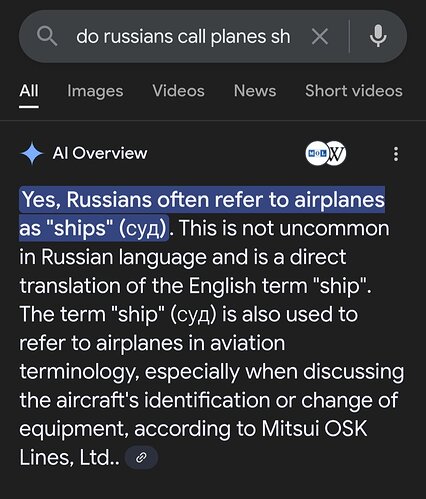The width and height of the screenshot is (426, 499).
Task: Switch to the Videos tab
Action: tap(178, 91)
